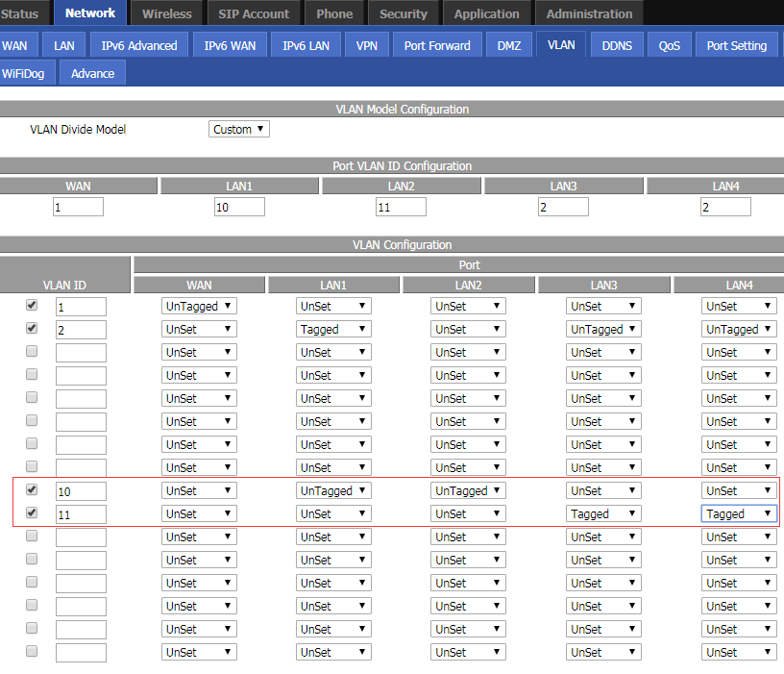Open the QoS sub-tab
Viewport: 784px width, 674px height.
point(669,45)
